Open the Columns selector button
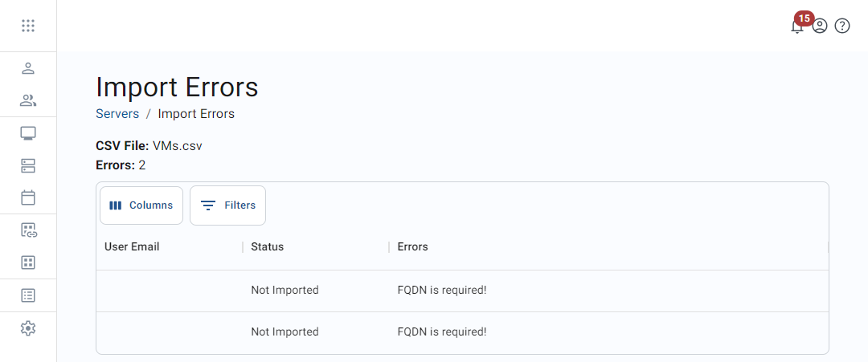This screenshot has height=362, width=868. click(141, 205)
